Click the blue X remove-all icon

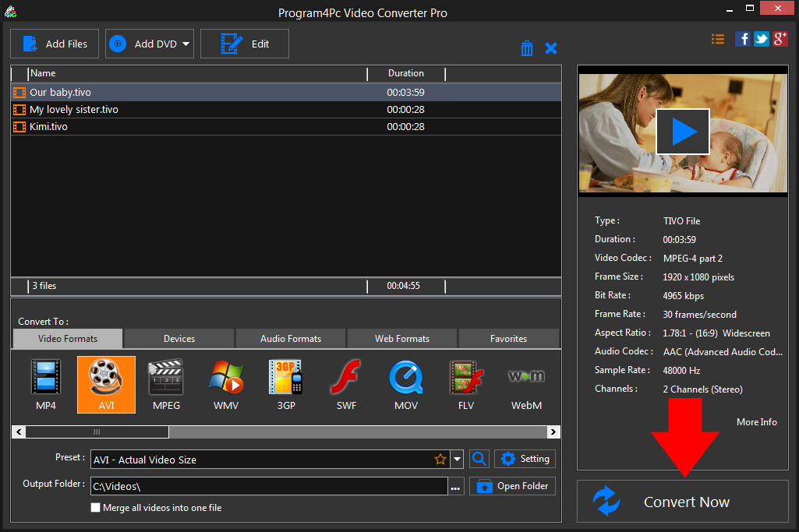pyautogui.click(x=551, y=48)
